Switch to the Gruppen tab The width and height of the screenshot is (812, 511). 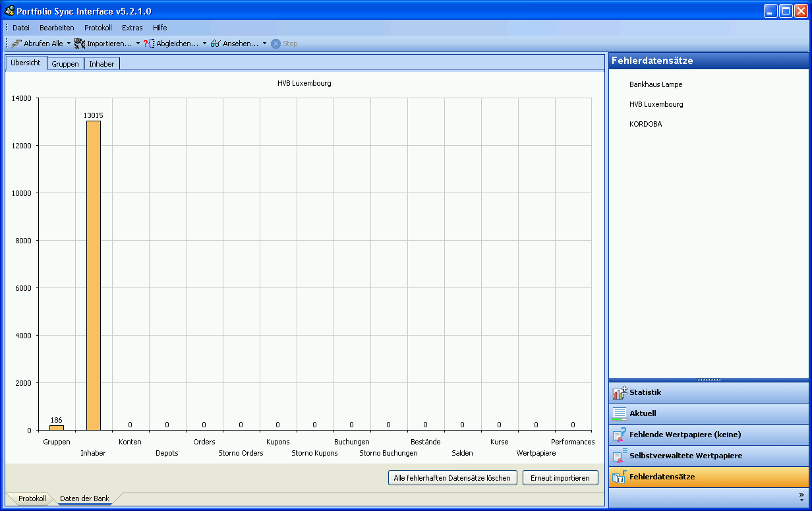pyautogui.click(x=65, y=64)
